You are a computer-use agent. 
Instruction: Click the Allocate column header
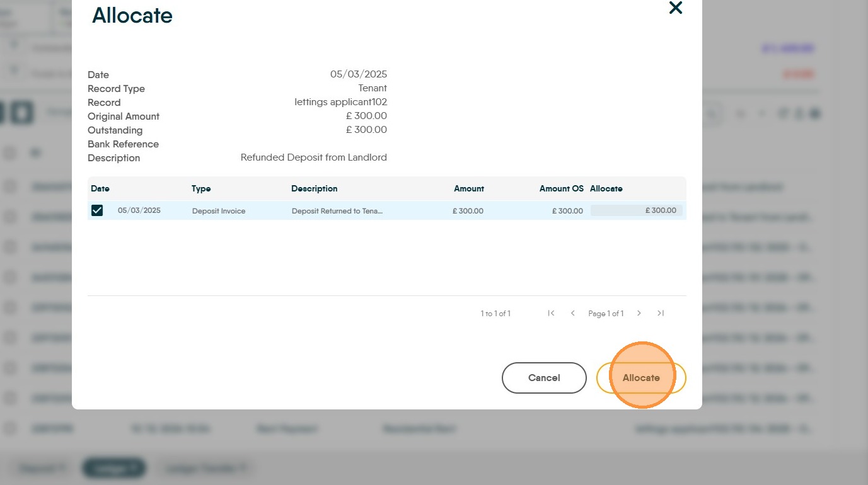pos(606,188)
